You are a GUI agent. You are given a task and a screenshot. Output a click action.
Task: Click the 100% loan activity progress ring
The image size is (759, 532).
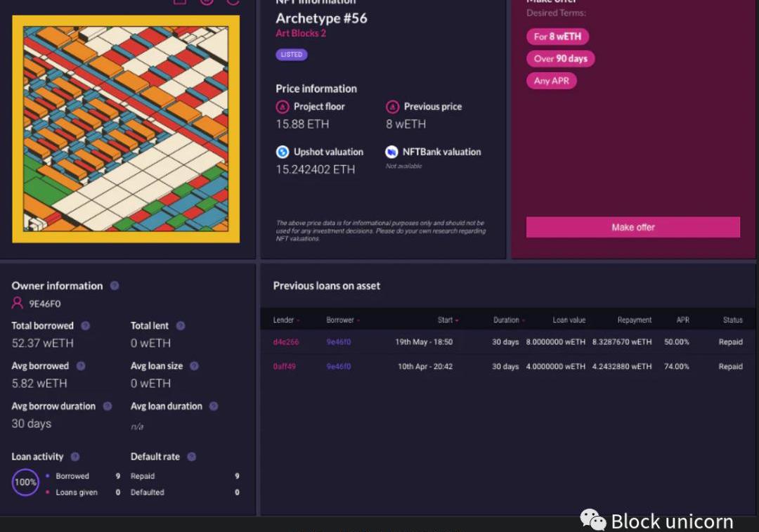pos(25,482)
